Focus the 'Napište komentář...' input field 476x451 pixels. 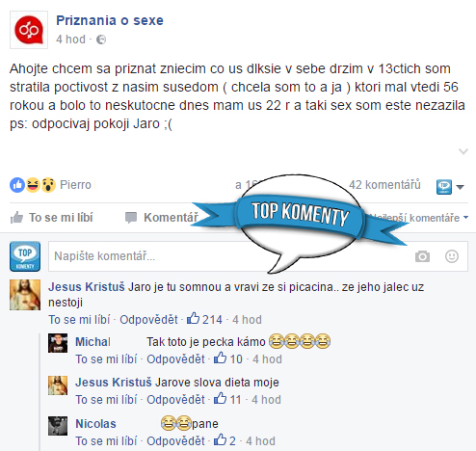pyautogui.click(x=230, y=256)
